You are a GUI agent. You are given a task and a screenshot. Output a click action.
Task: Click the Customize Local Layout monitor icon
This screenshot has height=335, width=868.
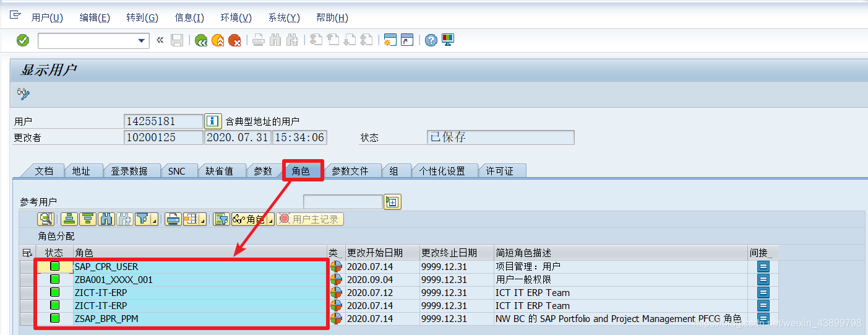click(448, 40)
